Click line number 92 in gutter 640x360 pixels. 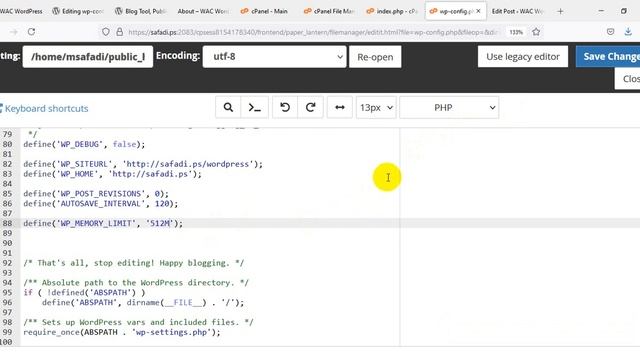pos(7,263)
